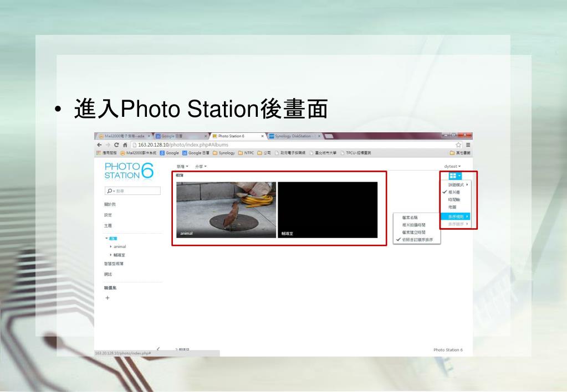Open the TPCU bookmark

[356, 153]
